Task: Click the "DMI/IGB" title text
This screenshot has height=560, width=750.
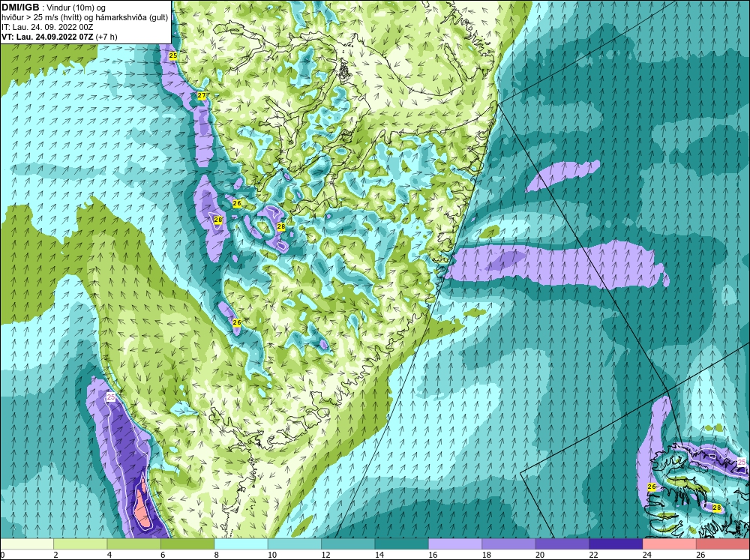Action: click(x=20, y=7)
